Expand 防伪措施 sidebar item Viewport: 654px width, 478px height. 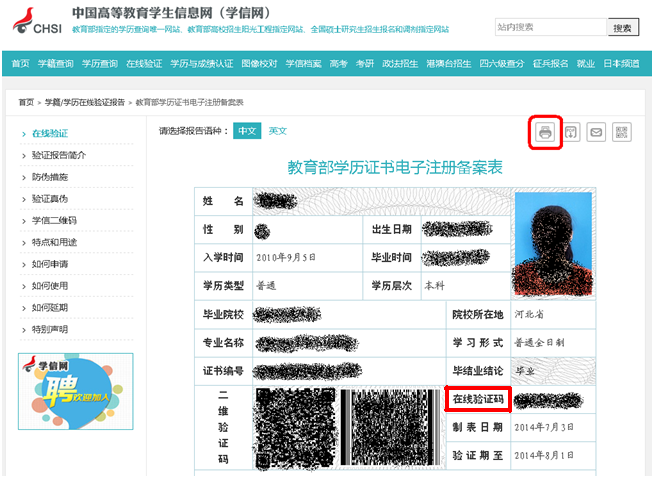tap(50, 177)
